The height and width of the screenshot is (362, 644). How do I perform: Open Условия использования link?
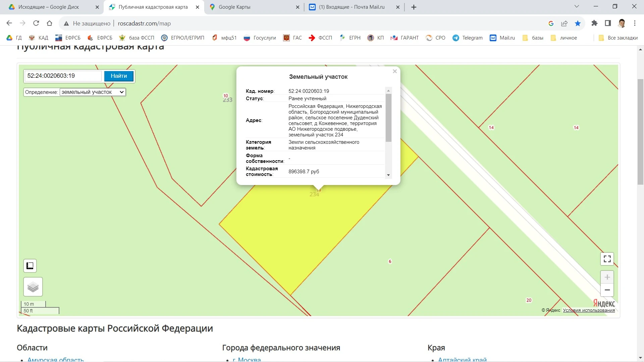(x=589, y=310)
